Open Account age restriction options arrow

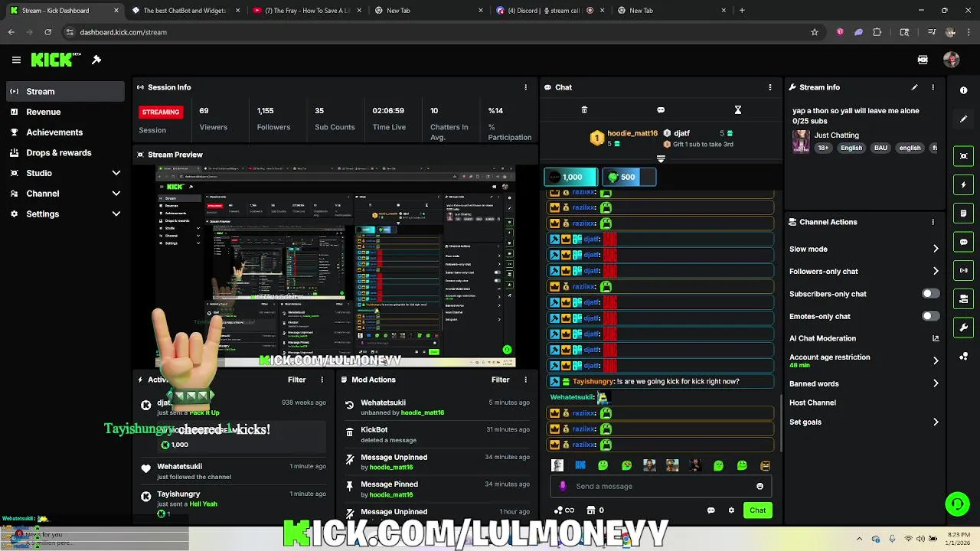[936, 360]
